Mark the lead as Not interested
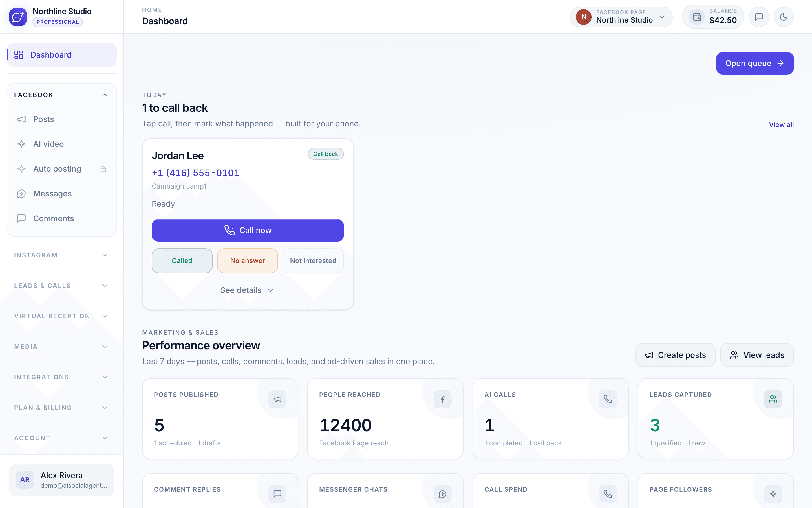The width and height of the screenshot is (812, 508). pos(313,261)
